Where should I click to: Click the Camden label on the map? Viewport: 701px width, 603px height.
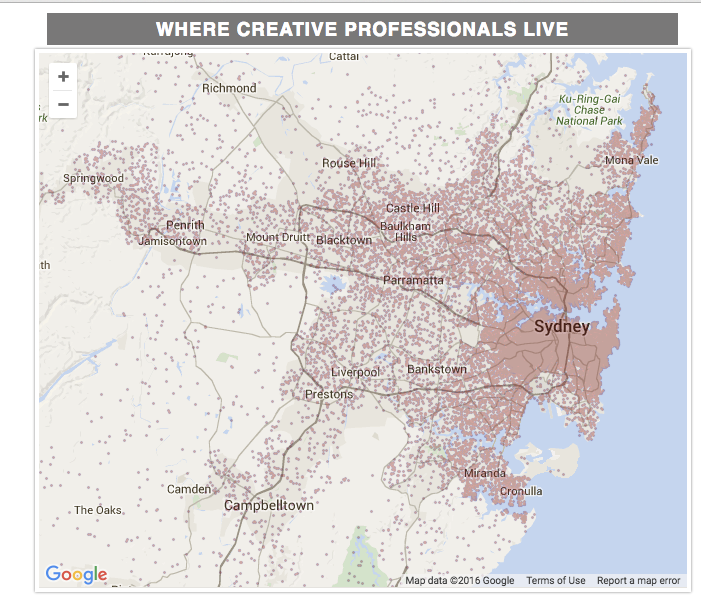click(x=189, y=489)
